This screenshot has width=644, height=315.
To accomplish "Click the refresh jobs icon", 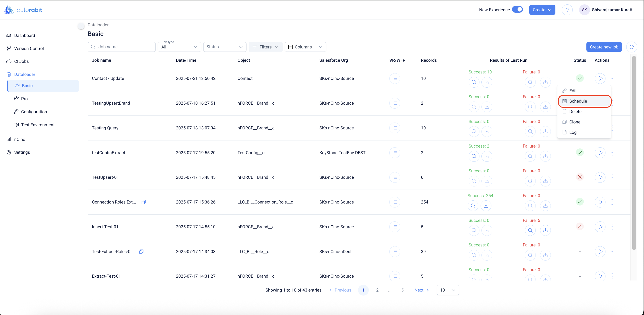I will (x=632, y=47).
